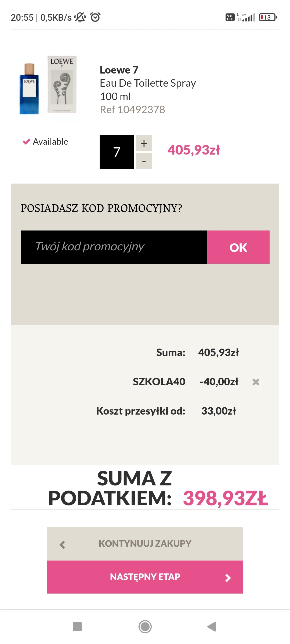
Task: Tap the Android recent apps square
Action: [x=77, y=627]
